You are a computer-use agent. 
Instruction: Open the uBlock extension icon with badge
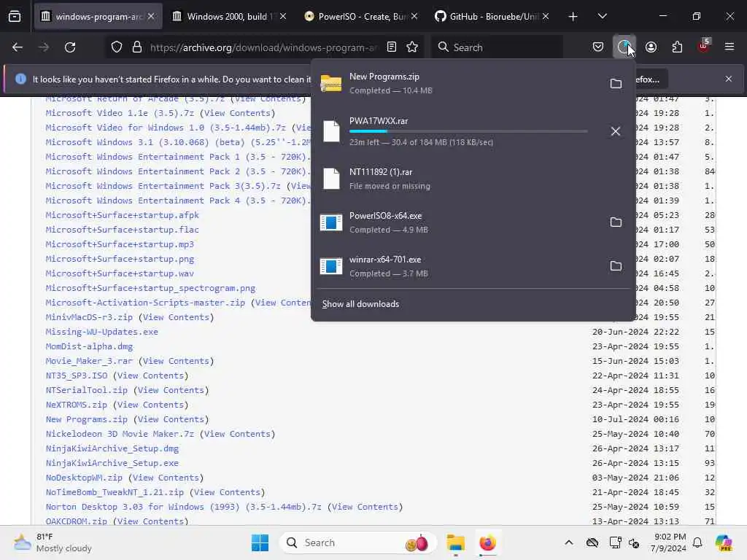coord(704,47)
